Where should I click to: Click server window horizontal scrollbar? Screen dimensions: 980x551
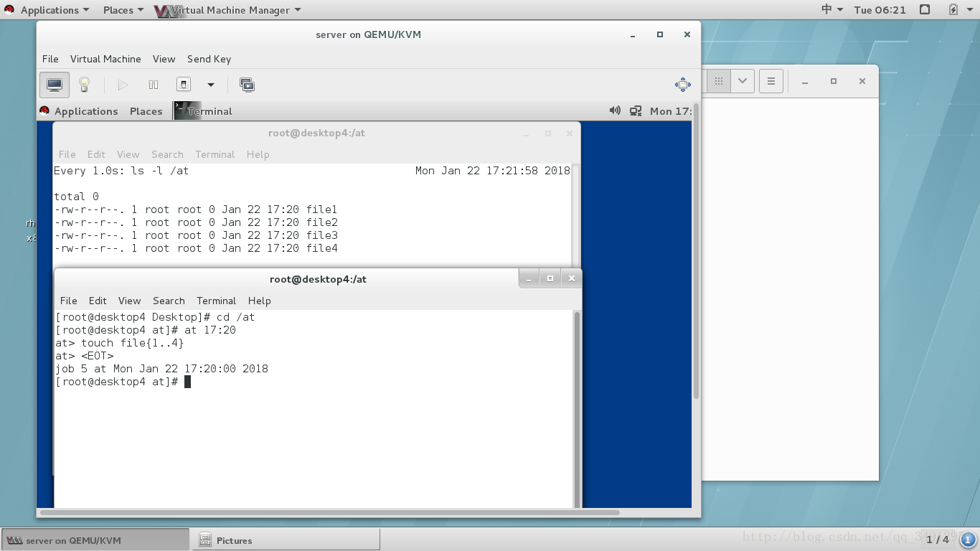click(330, 512)
